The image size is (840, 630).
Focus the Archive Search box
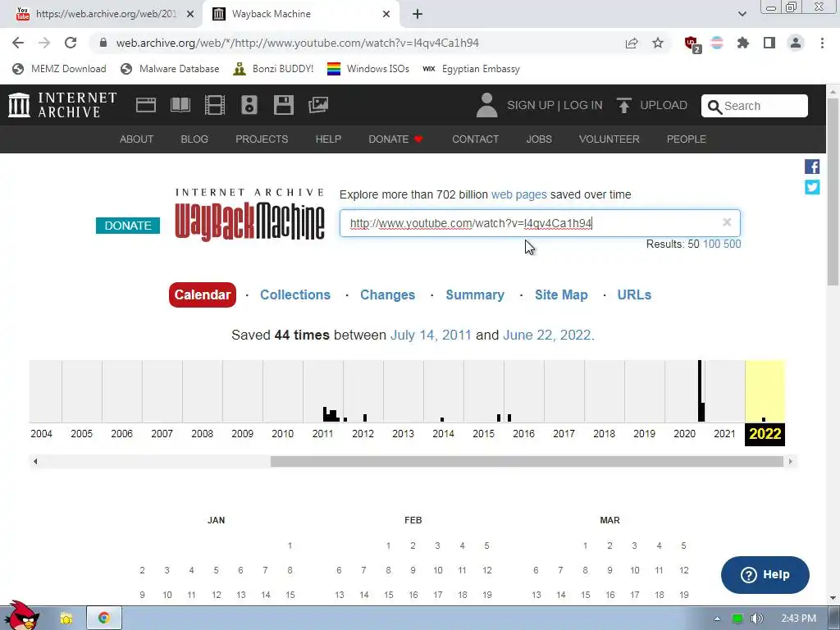pos(755,106)
